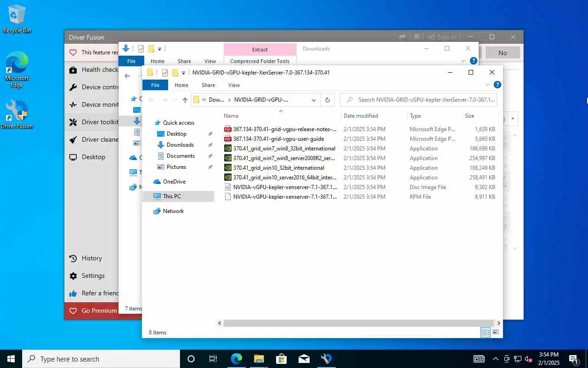Open Recycle Bin on desktop
The image size is (588, 368).
click(x=17, y=19)
